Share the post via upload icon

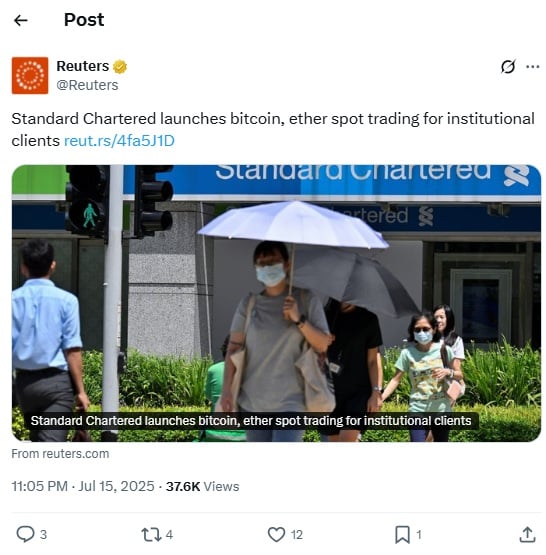point(527,534)
